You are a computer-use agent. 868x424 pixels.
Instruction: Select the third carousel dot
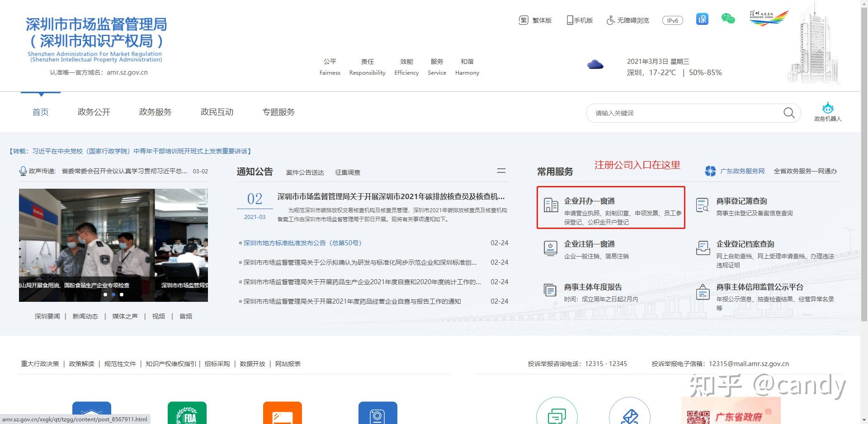[122, 295]
